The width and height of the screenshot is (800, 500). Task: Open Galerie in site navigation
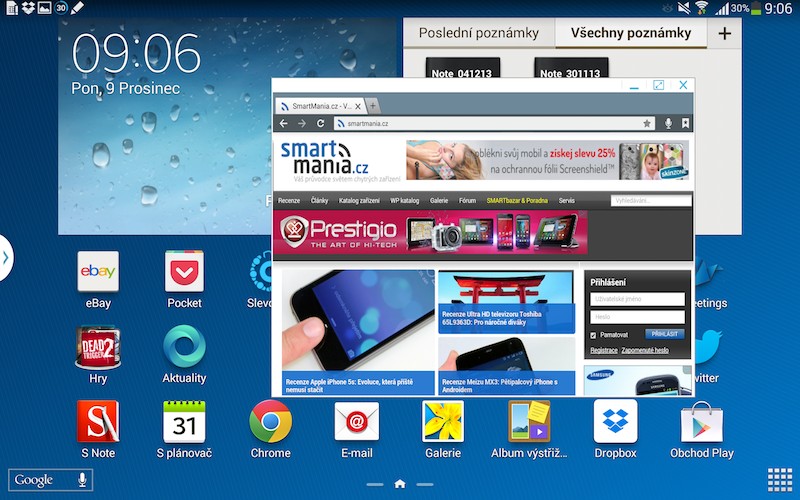point(439,201)
